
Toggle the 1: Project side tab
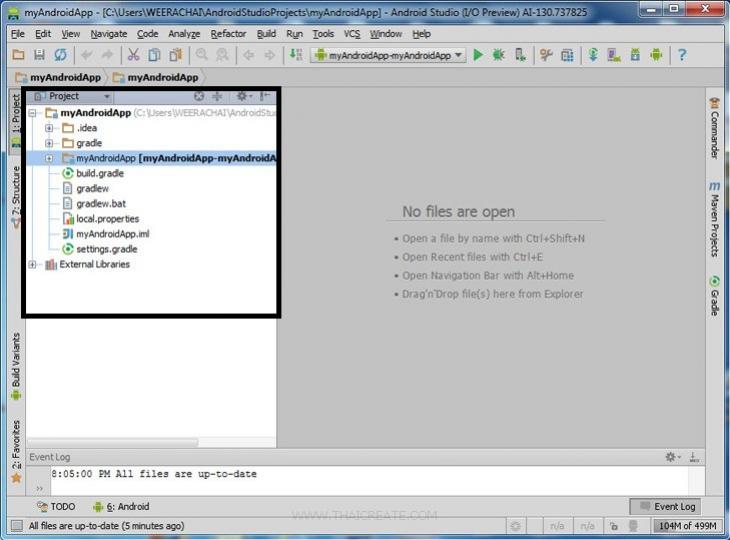click(15, 120)
